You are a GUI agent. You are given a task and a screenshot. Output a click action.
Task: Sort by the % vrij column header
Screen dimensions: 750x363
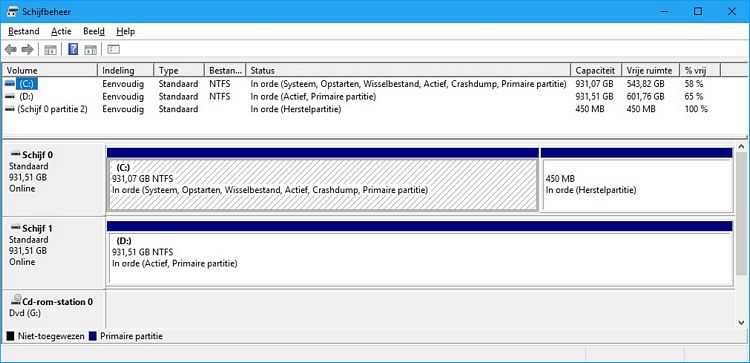(700, 70)
